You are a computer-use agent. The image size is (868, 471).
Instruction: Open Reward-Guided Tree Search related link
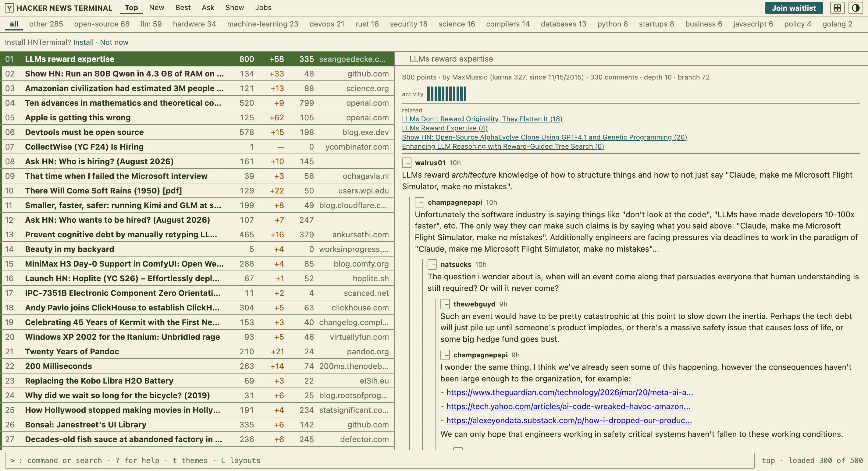point(503,146)
